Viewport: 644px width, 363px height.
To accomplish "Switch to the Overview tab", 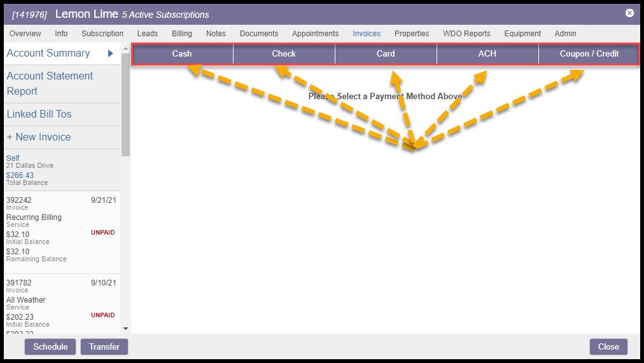I will pos(25,34).
